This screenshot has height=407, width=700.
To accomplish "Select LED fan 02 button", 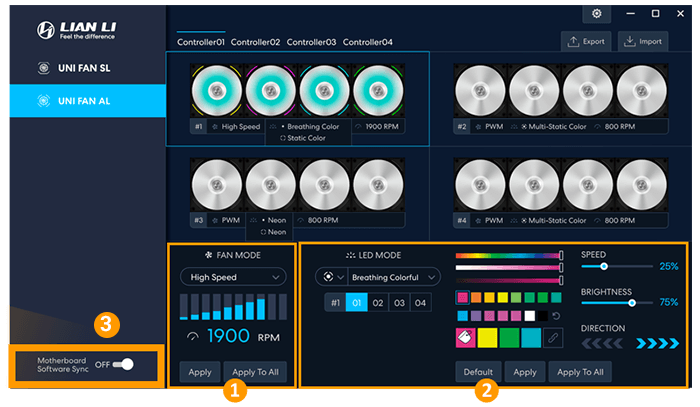I will [x=378, y=302].
